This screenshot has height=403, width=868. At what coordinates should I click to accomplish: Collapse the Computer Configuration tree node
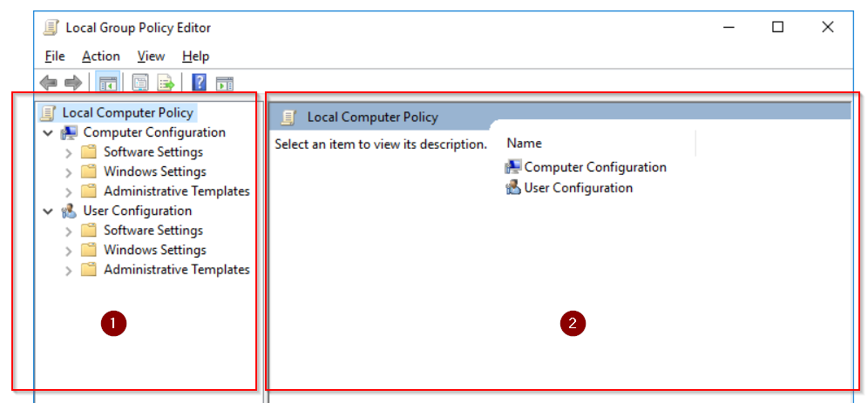(x=48, y=133)
